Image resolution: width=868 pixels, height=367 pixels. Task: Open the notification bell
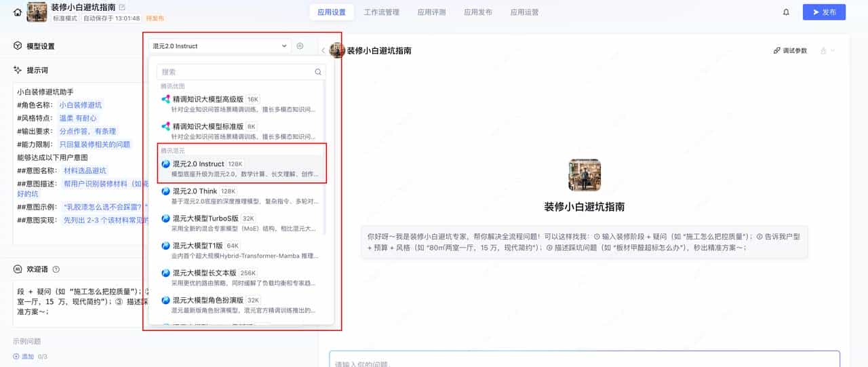[x=786, y=12]
